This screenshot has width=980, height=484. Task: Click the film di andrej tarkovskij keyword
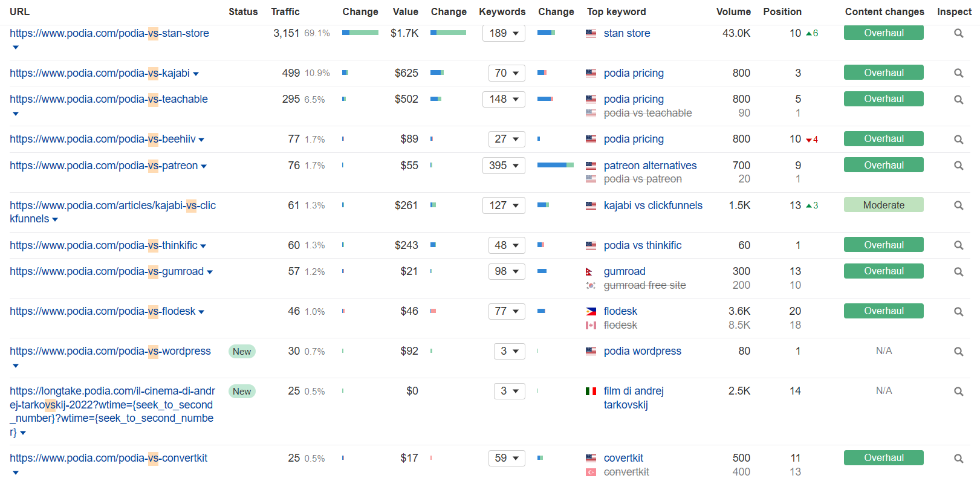634,398
